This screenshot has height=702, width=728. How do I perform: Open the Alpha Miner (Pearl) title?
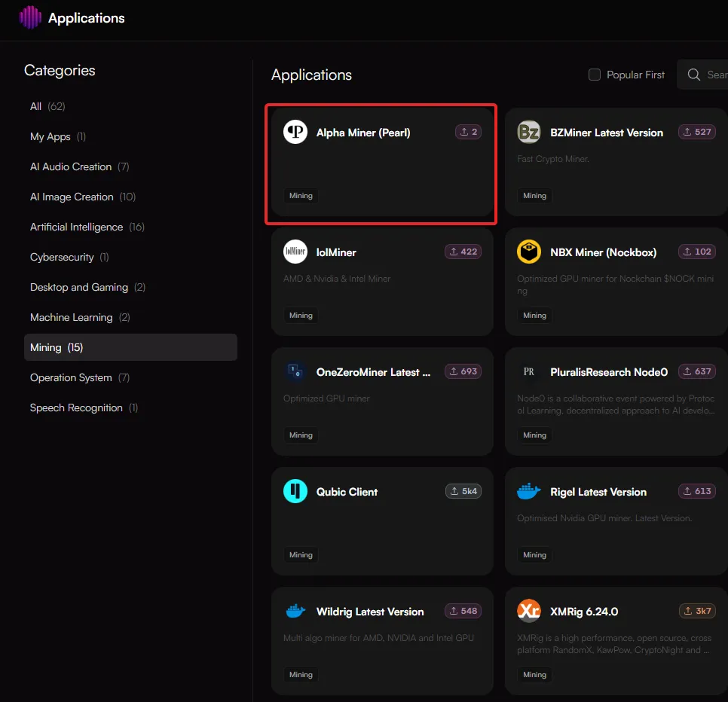click(x=363, y=133)
